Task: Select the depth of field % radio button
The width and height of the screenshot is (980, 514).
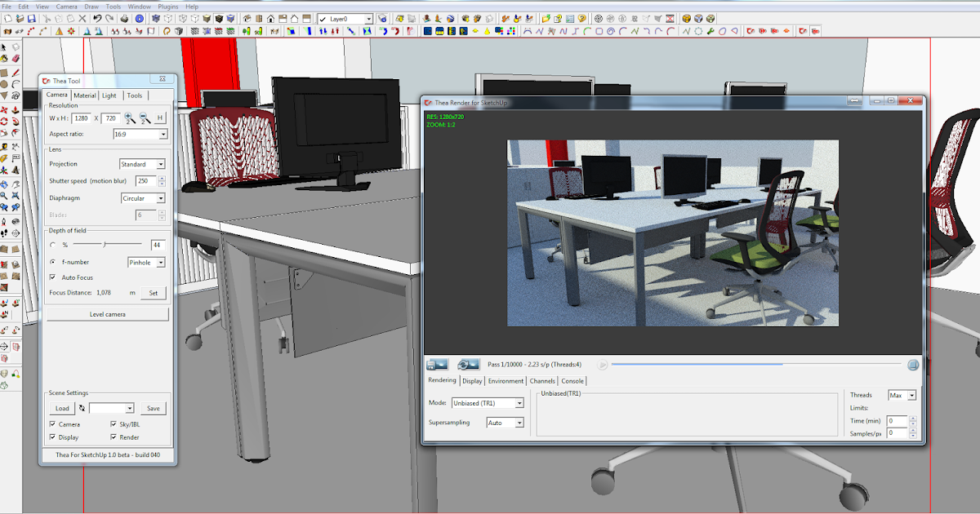Action: point(53,245)
